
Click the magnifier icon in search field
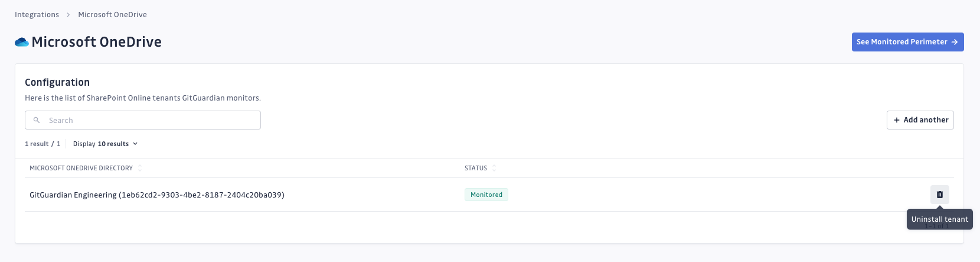tap(37, 120)
